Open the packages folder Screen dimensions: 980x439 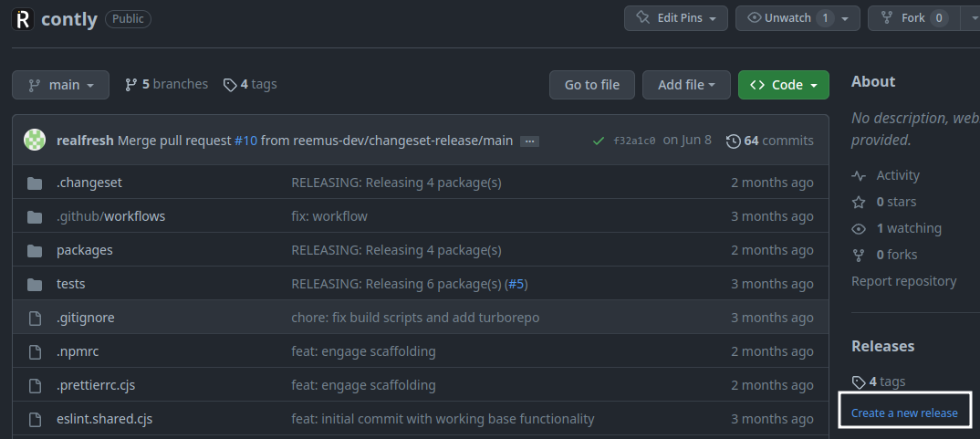84,250
